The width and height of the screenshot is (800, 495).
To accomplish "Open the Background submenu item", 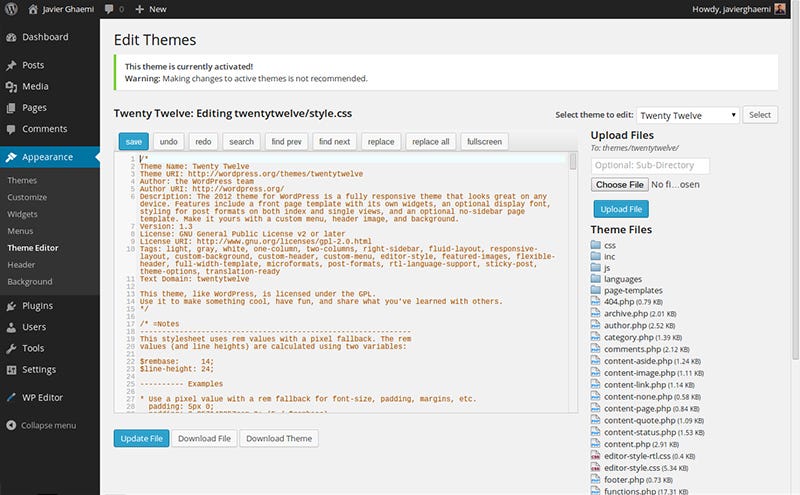I will 30,282.
